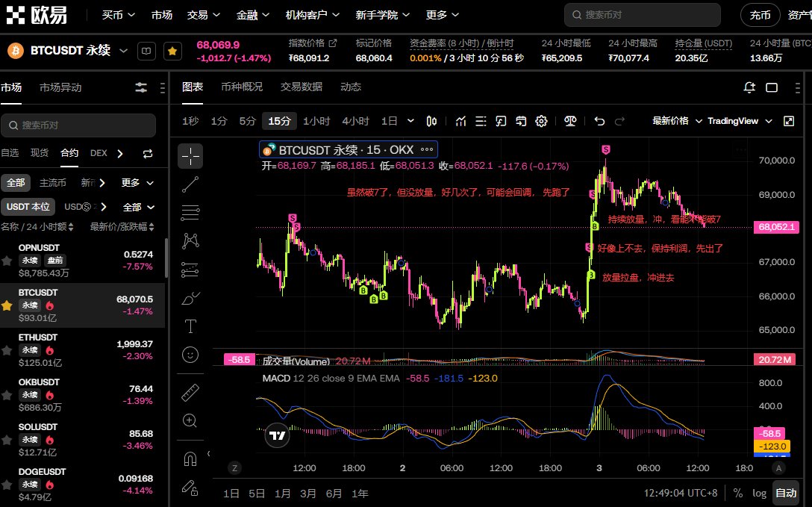Viewport: 812px width, 507px height.
Task: Open market filter settings sliders icon
Action: pyautogui.click(x=141, y=87)
